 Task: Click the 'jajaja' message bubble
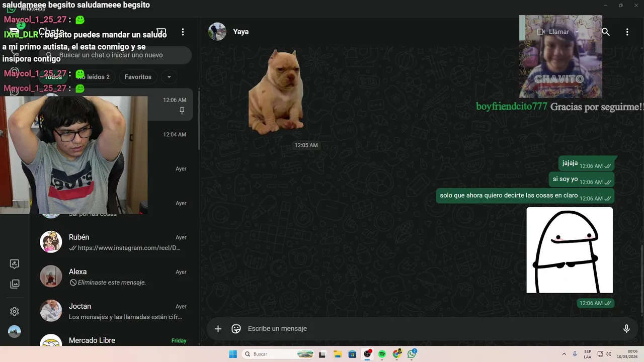click(587, 164)
